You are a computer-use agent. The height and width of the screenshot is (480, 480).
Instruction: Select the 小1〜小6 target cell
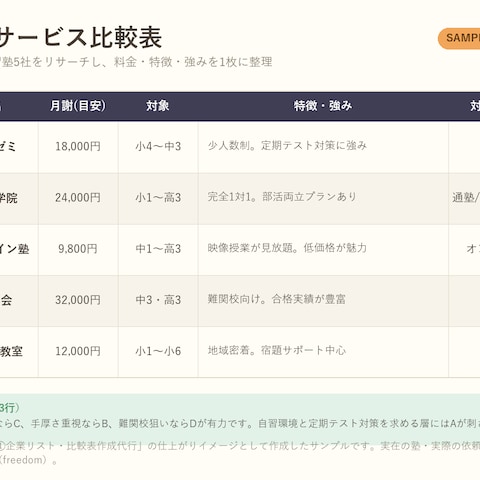(158, 351)
